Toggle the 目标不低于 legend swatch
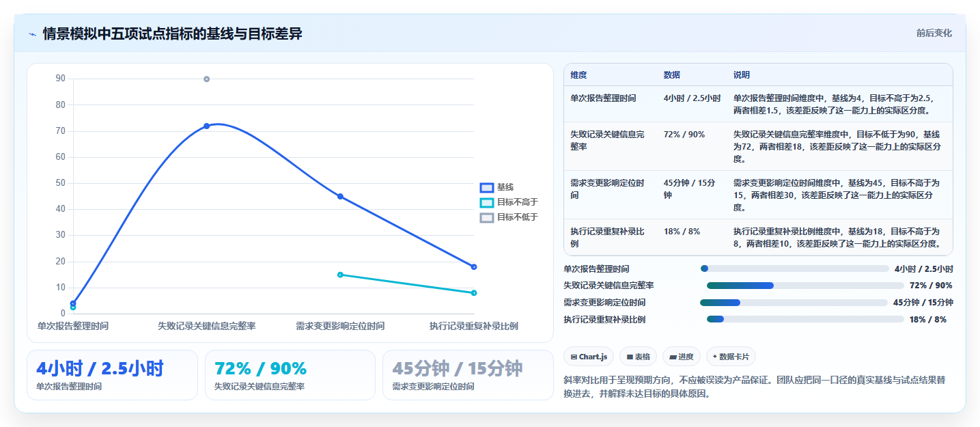Viewport: 980px width, 427px height. [486, 217]
